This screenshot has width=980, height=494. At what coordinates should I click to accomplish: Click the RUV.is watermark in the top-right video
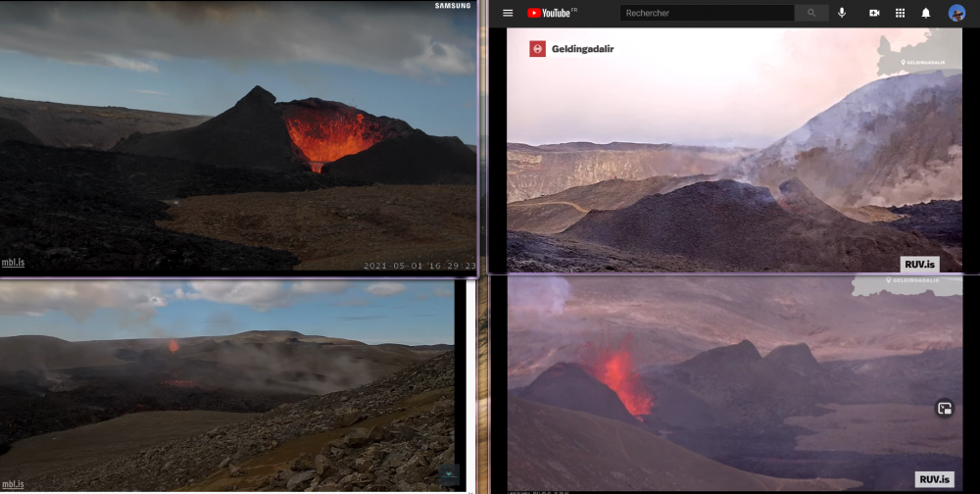click(x=920, y=264)
